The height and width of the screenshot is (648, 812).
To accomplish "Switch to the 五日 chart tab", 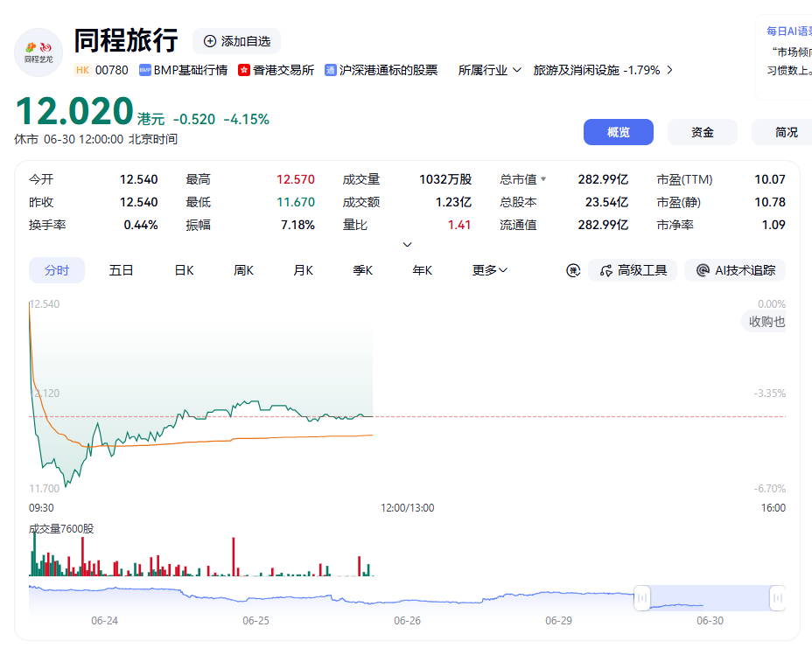I will (121, 270).
